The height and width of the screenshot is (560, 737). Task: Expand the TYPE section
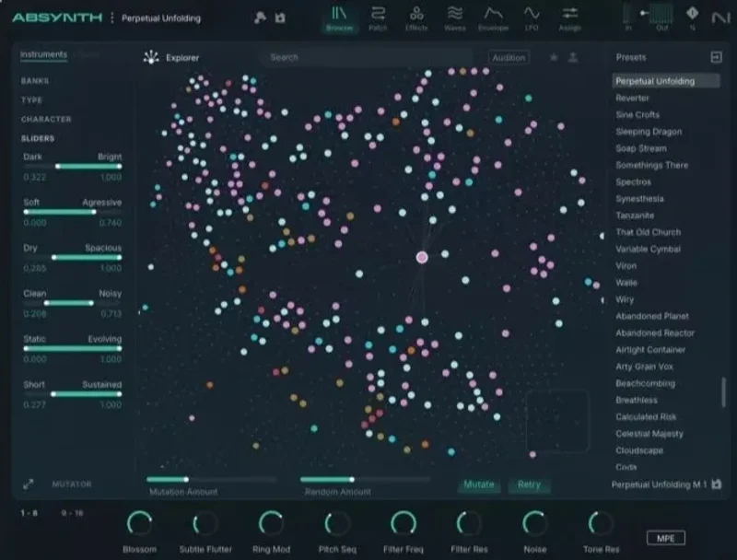click(x=31, y=100)
